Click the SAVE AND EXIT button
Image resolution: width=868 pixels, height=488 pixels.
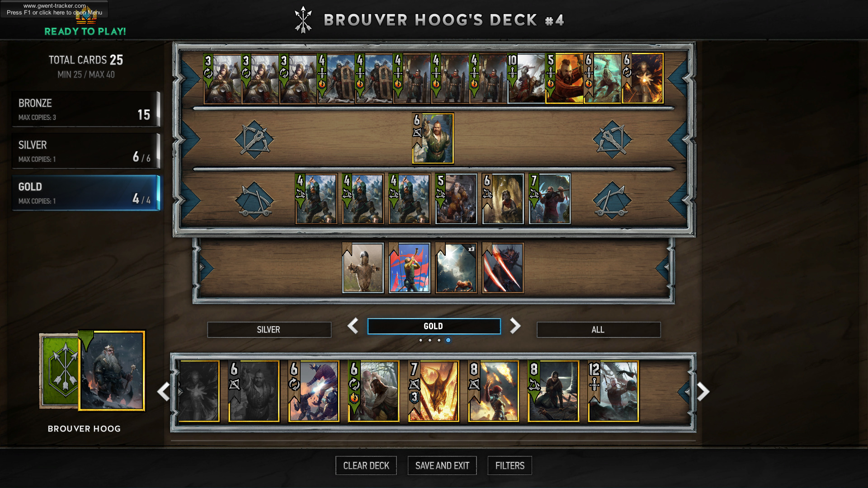coord(442,465)
